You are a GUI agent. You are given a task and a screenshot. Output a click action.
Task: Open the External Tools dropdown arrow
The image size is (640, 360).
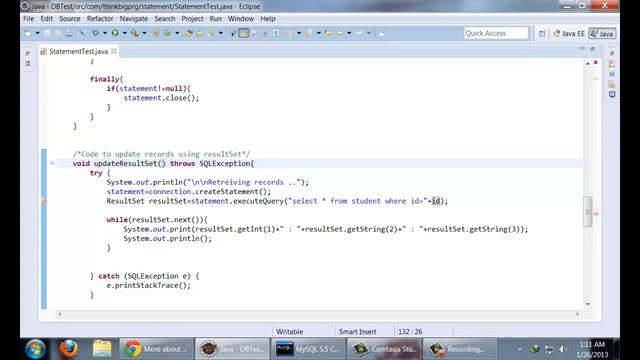click(x=144, y=33)
